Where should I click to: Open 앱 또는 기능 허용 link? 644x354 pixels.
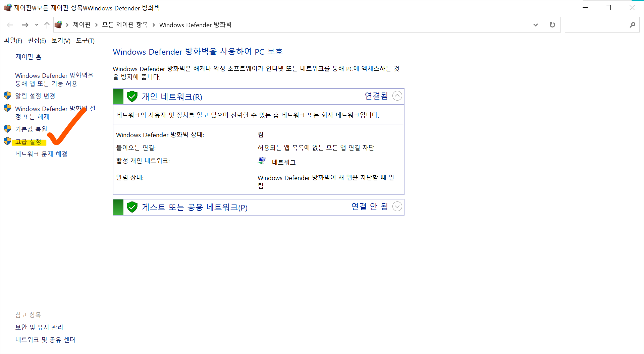click(x=54, y=79)
